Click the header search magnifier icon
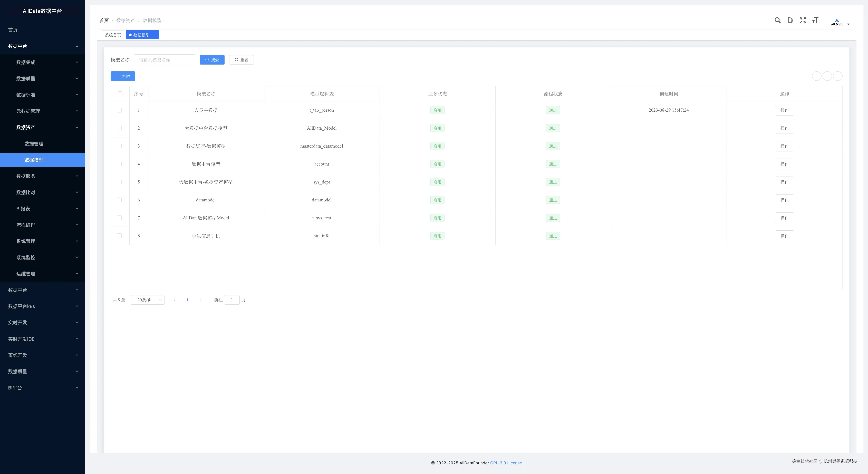868x474 pixels. (x=777, y=20)
